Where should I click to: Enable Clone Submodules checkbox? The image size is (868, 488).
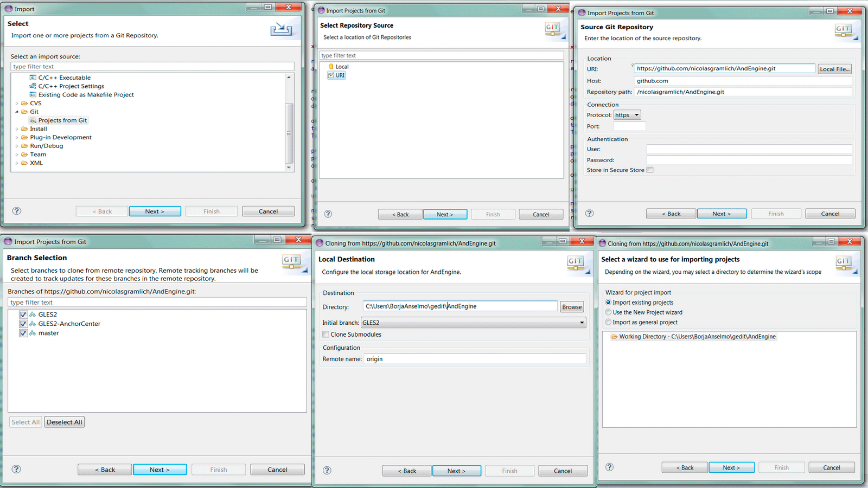[326, 335]
